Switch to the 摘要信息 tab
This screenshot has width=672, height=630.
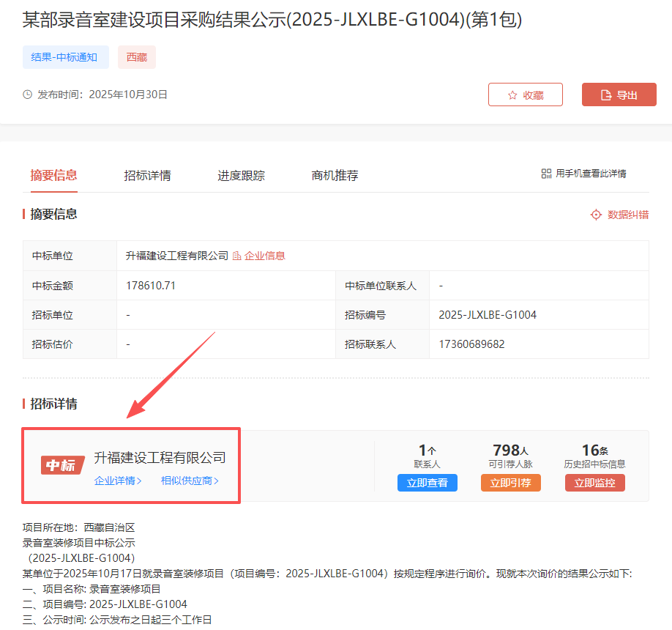53,175
